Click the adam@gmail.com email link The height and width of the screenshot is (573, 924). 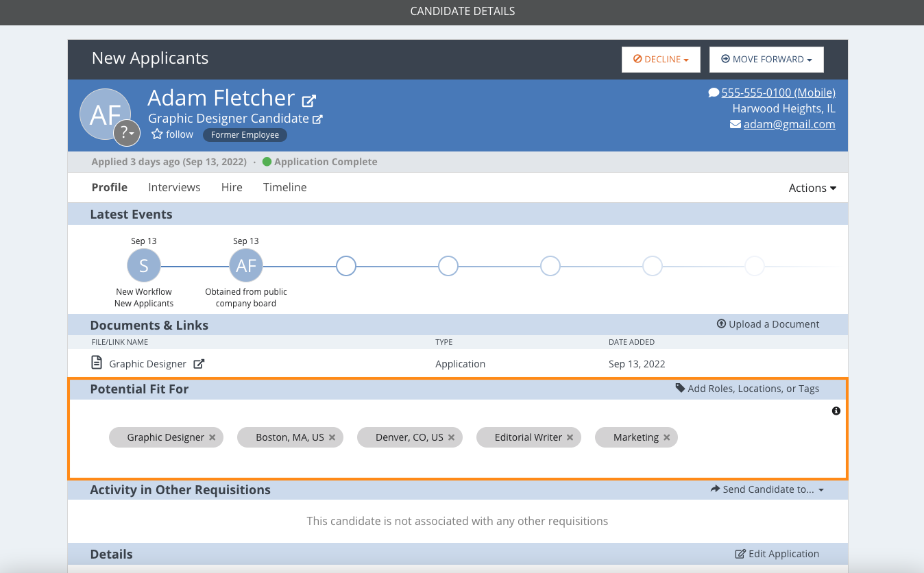(x=789, y=124)
